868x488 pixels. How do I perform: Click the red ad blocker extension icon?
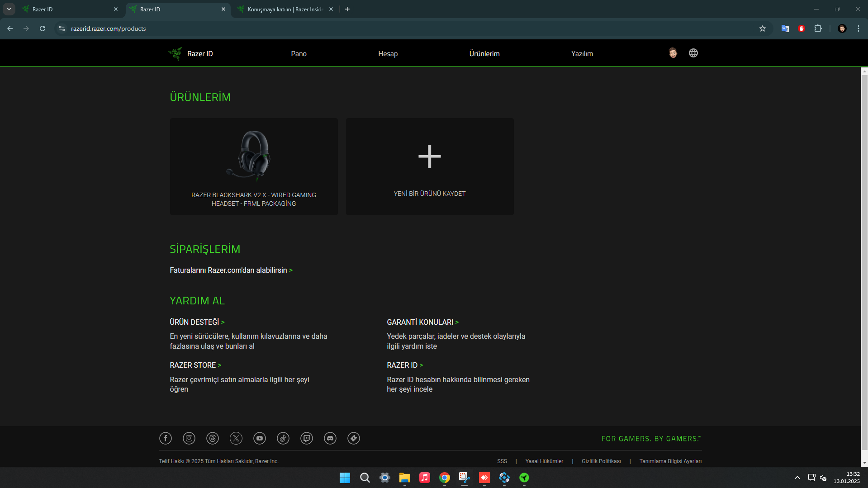[x=802, y=28]
